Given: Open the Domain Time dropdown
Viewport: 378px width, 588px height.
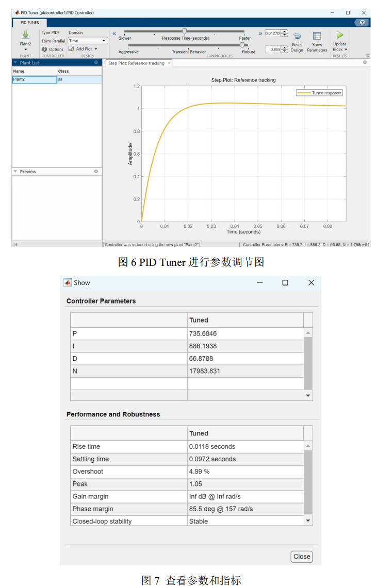Looking at the screenshot, I should pos(88,41).
